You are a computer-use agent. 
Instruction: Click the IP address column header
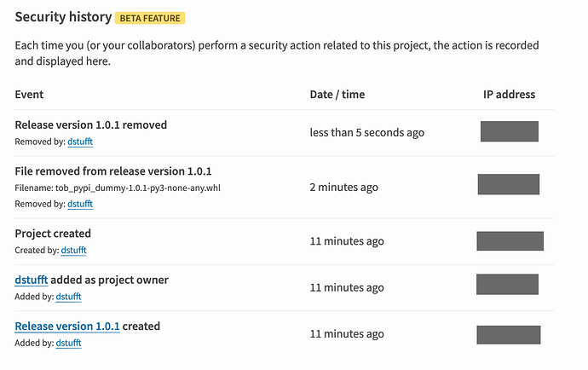point(509,95)
